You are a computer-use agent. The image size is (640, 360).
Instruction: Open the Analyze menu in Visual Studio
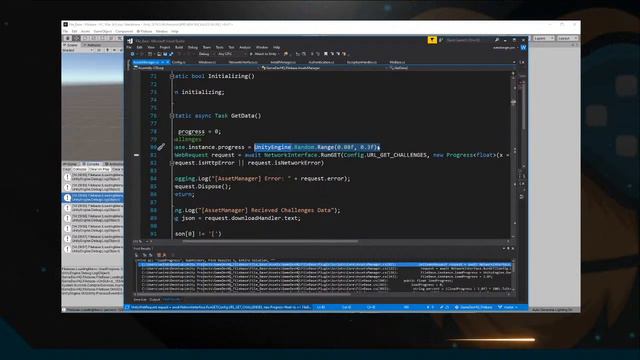(x=244, y=47)
